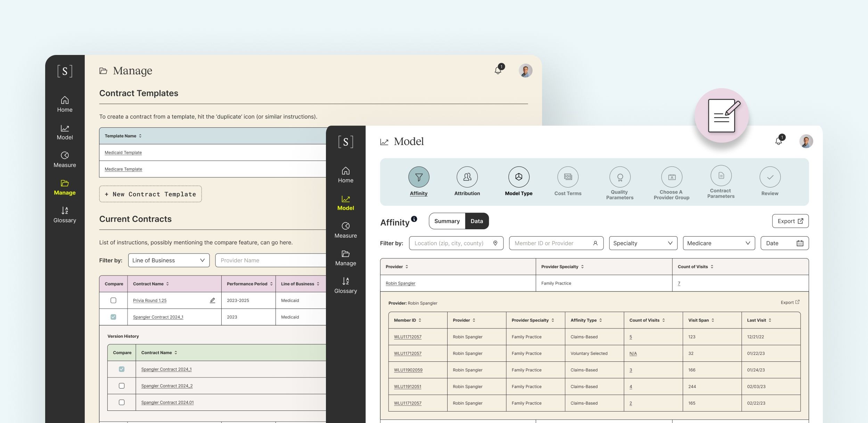Viewport: 868px width, 423px height.
Task: Check the compare box for Spangler Contract 2024_2
Action: click(122, 386)
